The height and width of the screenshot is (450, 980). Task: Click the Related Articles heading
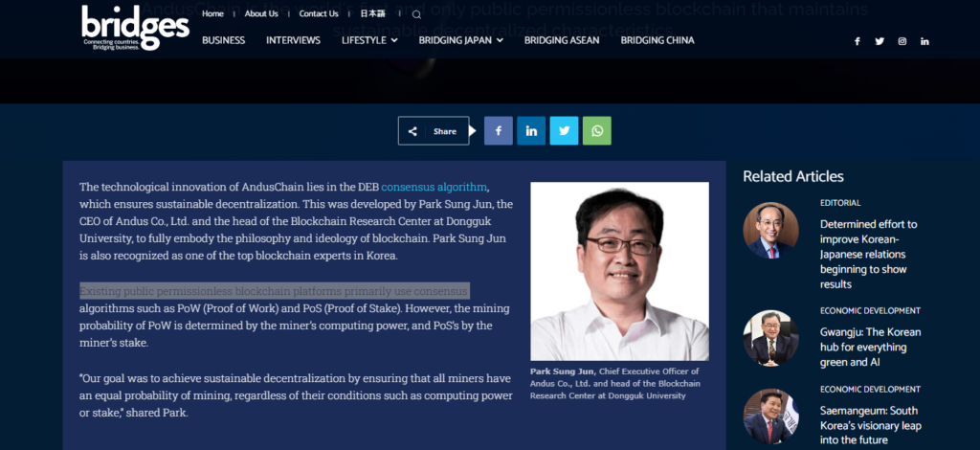pos(793,176)
